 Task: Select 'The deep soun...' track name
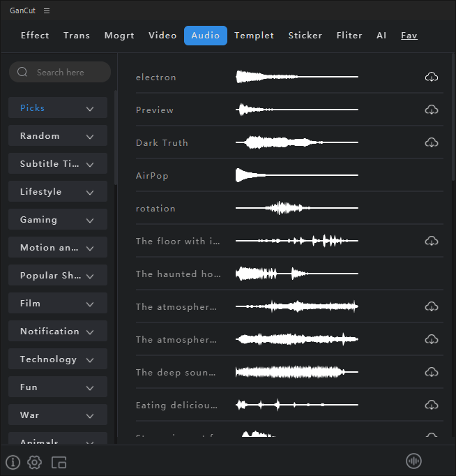click(x=176, y=373)
